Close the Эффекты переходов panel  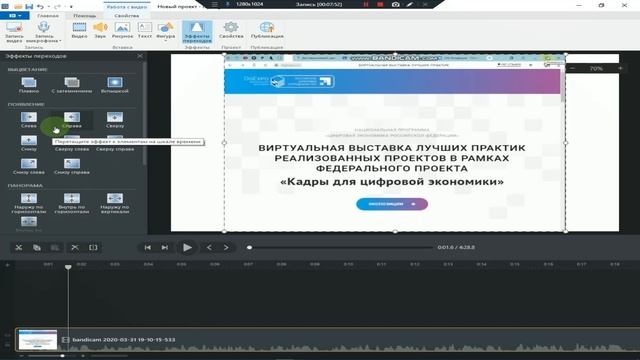(140, 56)
